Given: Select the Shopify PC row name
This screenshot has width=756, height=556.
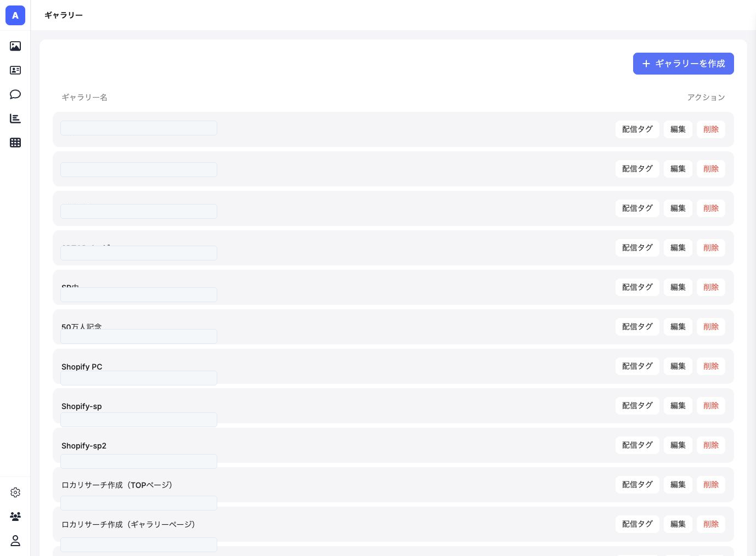Looking at the screenshot, I should coord(82,367).
